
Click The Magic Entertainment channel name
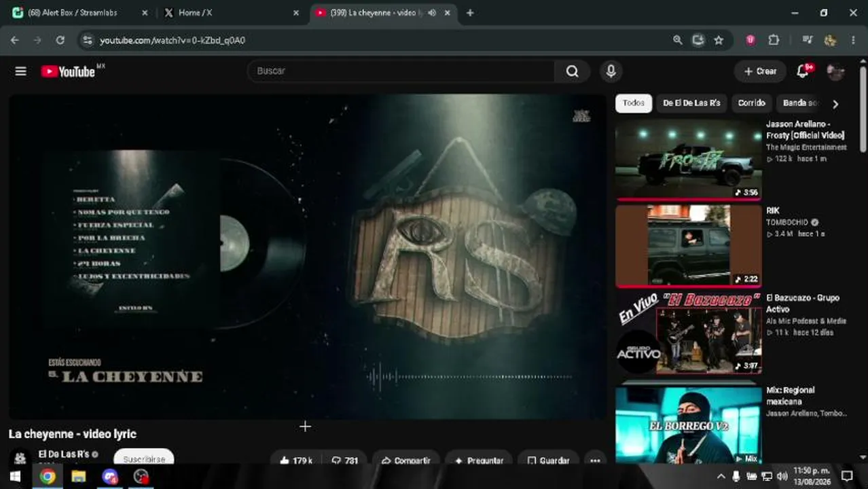coord(806,147)
